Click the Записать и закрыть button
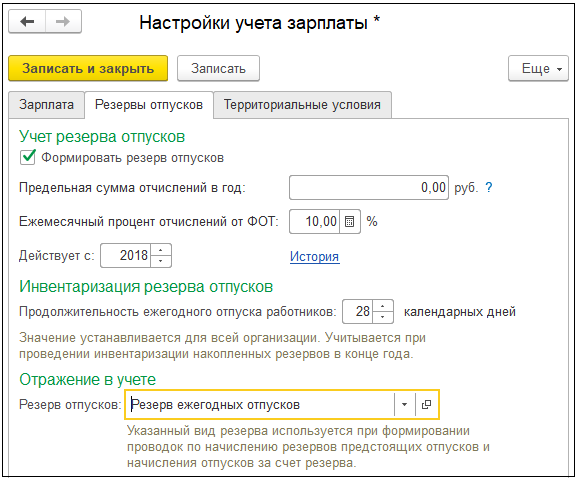 (88, 68)
